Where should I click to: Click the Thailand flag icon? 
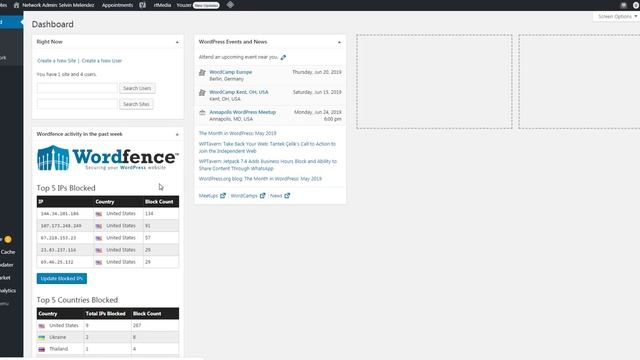click(42, 349)
